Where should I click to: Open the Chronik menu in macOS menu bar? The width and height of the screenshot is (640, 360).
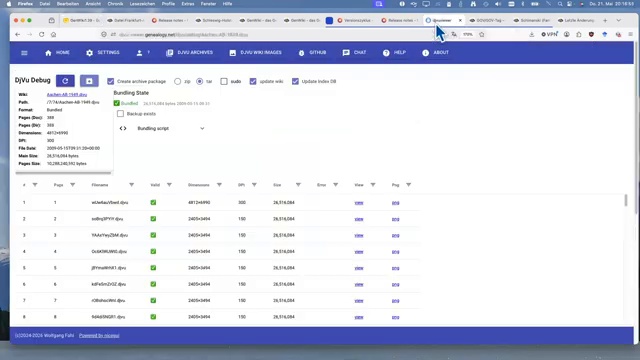click(x=115, y=4)
